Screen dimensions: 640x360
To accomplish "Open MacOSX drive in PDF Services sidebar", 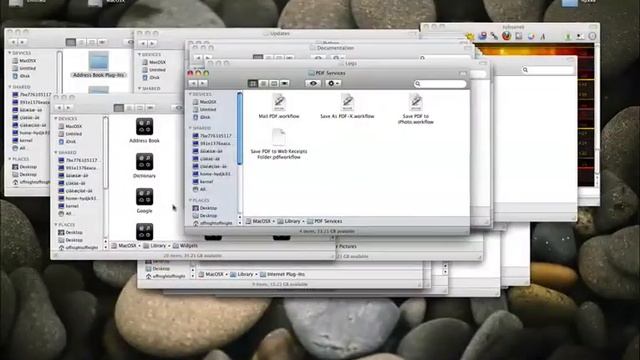I will point(205,102).
